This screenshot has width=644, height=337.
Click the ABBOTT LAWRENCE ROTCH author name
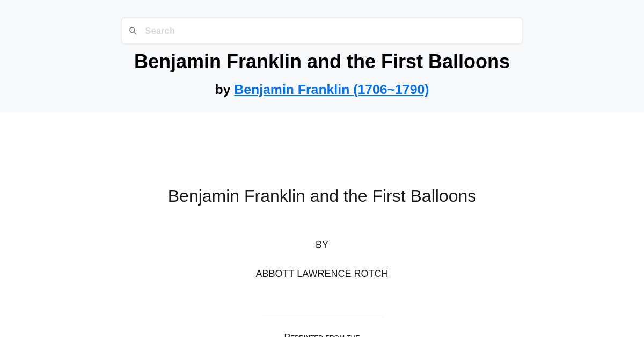tap(321, 274)
